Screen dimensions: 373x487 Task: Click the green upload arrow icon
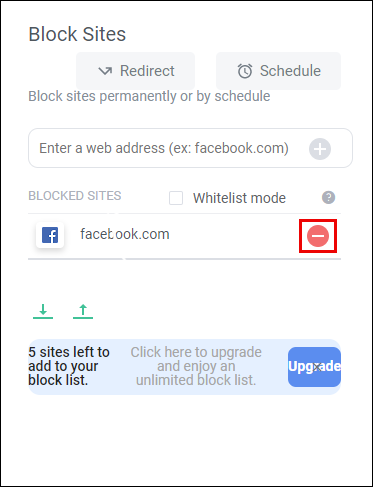(83, 311)
